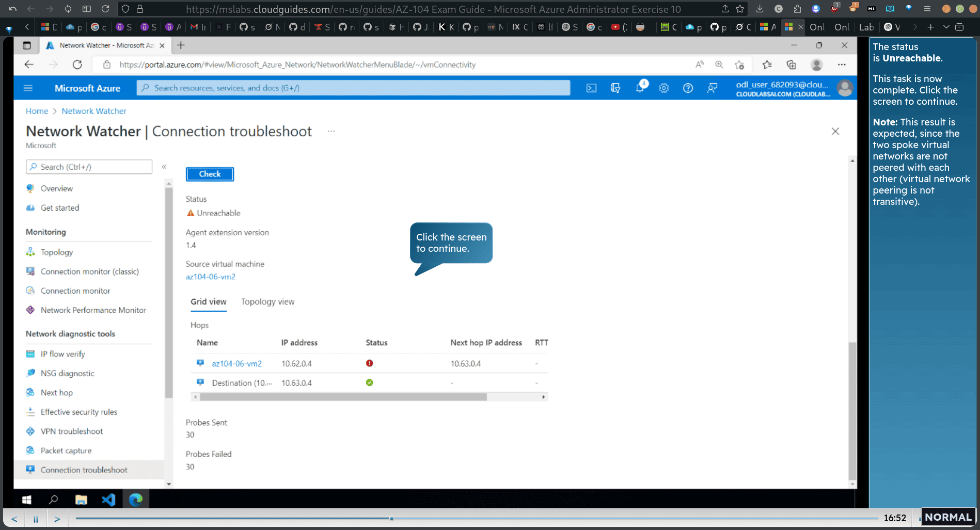Open Get started menu item
This screenshot has width=980, height=530.
coord(60,207)
